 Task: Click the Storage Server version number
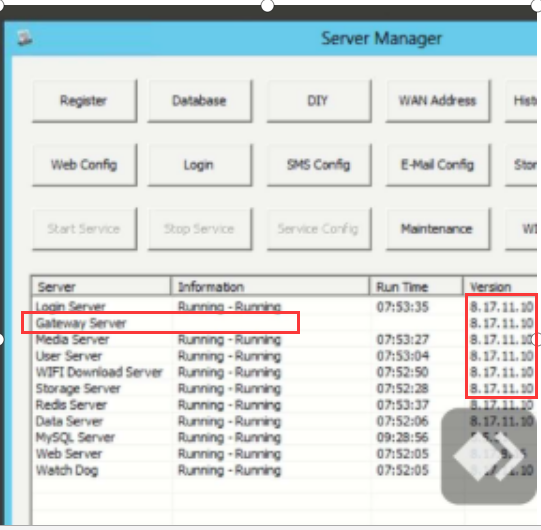[x=502, y=389]
